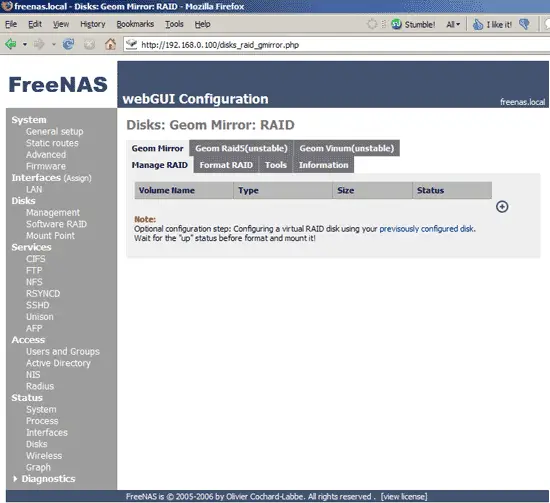Open CIFS service settings
This screenshot has width=550, height=503.
click(35, 259)
